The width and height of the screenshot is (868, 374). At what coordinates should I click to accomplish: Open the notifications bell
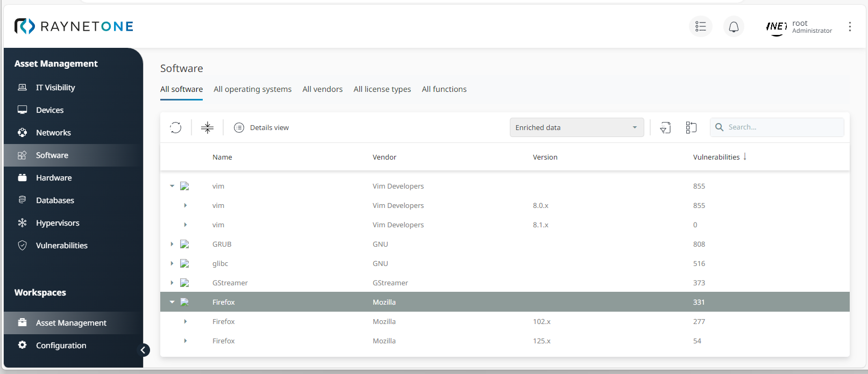click(x=734, y=26)
